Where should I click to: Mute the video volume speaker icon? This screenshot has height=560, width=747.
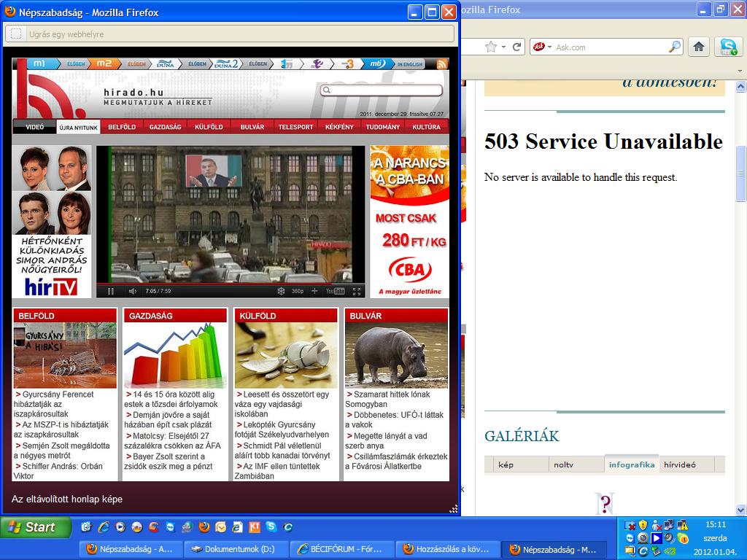click(x=133, y=291)
